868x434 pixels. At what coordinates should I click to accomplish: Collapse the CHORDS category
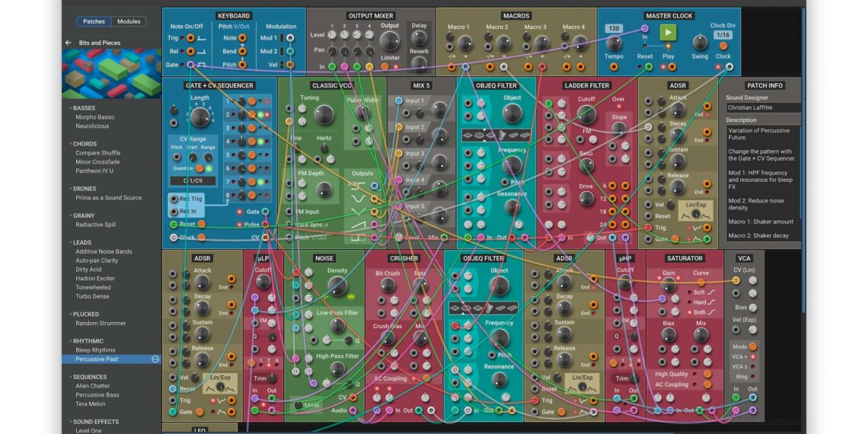pyautogui.click(x=70, y=144)
